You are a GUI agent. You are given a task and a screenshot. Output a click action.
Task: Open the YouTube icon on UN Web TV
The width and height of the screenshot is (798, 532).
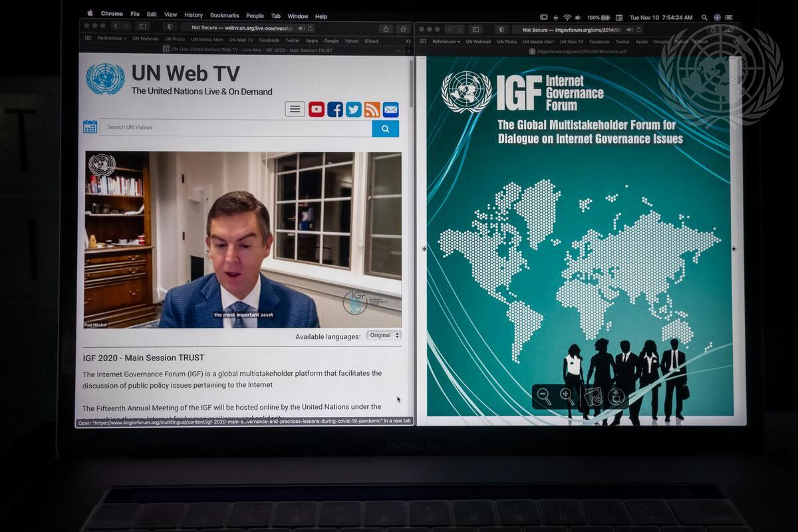pyautogui.click(x=317, y=109)
